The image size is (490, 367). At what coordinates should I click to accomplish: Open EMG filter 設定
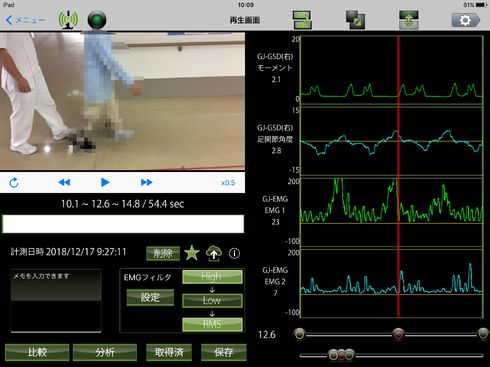pyautogui.click(x=150, y=297)
